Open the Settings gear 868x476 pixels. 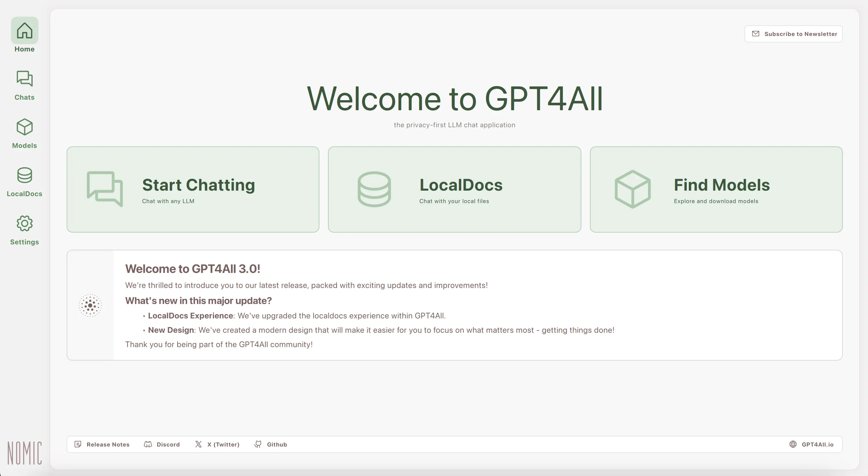(24, 223)
